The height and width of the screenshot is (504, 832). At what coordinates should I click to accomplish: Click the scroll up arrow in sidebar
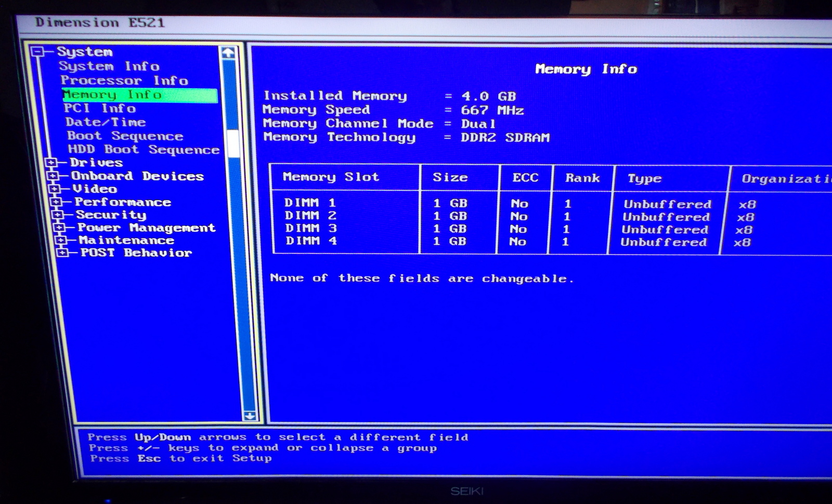coord(228,52)
